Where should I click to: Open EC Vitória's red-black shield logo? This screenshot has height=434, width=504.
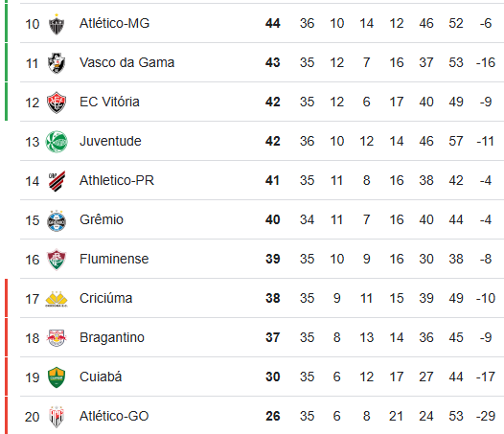[57, 103]
